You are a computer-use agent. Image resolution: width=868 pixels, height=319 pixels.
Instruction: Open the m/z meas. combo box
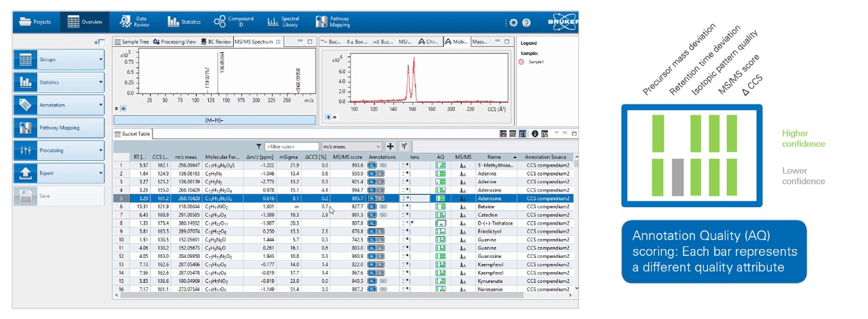point(351,146)
